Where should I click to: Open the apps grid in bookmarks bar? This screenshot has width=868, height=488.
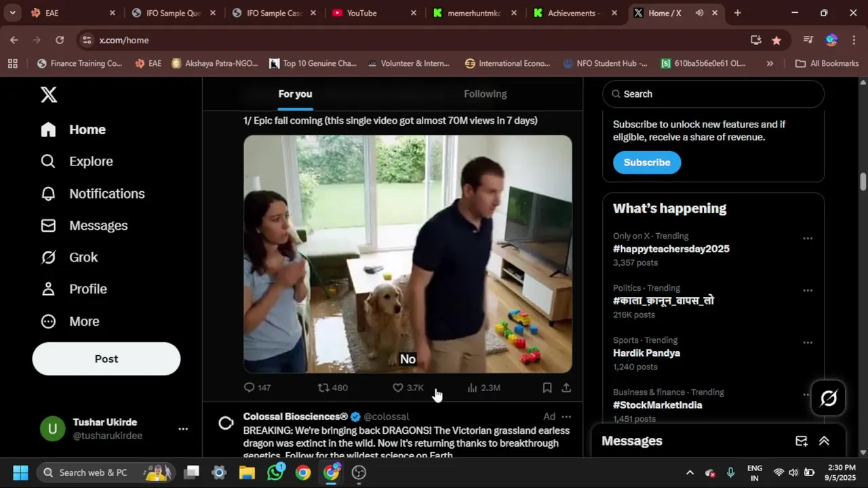point(12,64)
